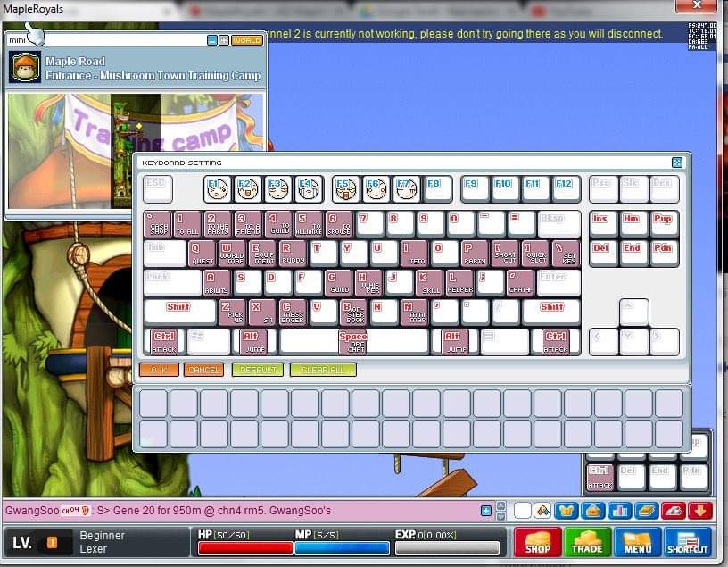
Task: Expand chat window with plus button
Action: click(x=486, y=511)
